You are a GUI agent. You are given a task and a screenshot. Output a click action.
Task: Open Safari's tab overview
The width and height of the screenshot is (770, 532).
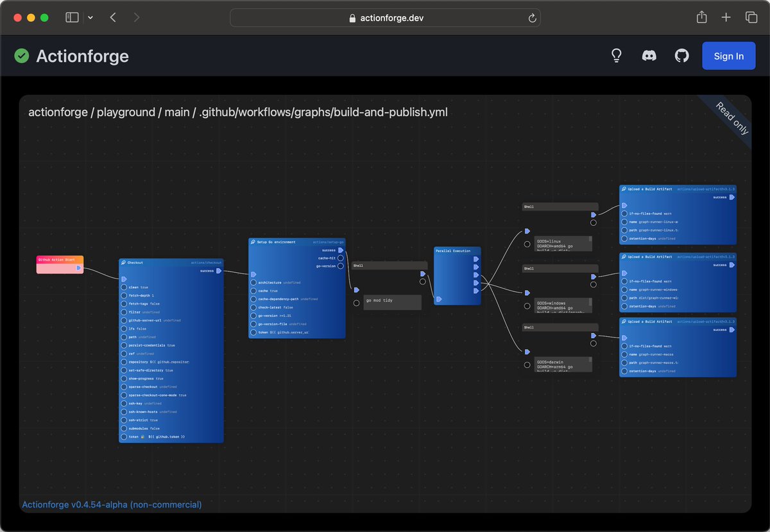pos(751,17)
